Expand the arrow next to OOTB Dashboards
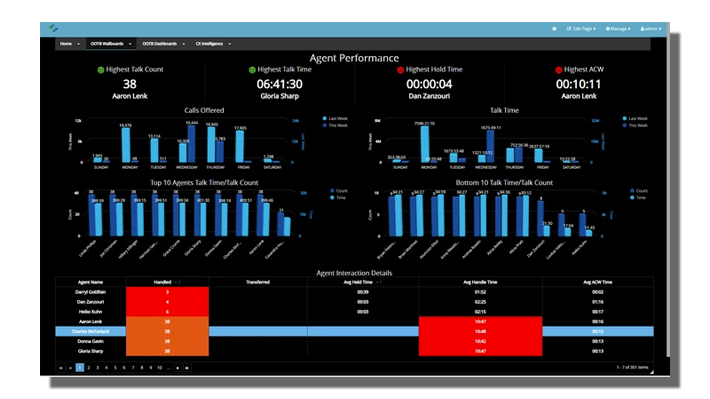The height and width of the screenshot is (399, 710). [x=183, y=44]
